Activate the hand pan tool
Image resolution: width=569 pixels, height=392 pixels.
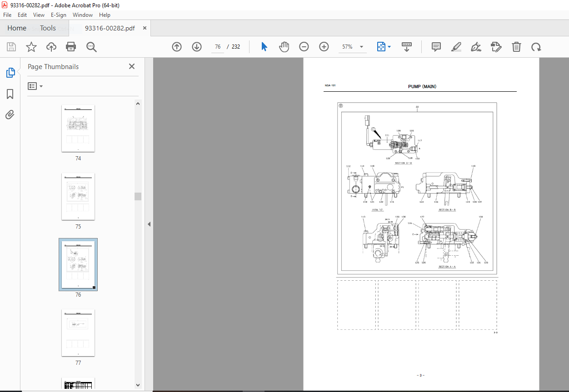point(284,47)
